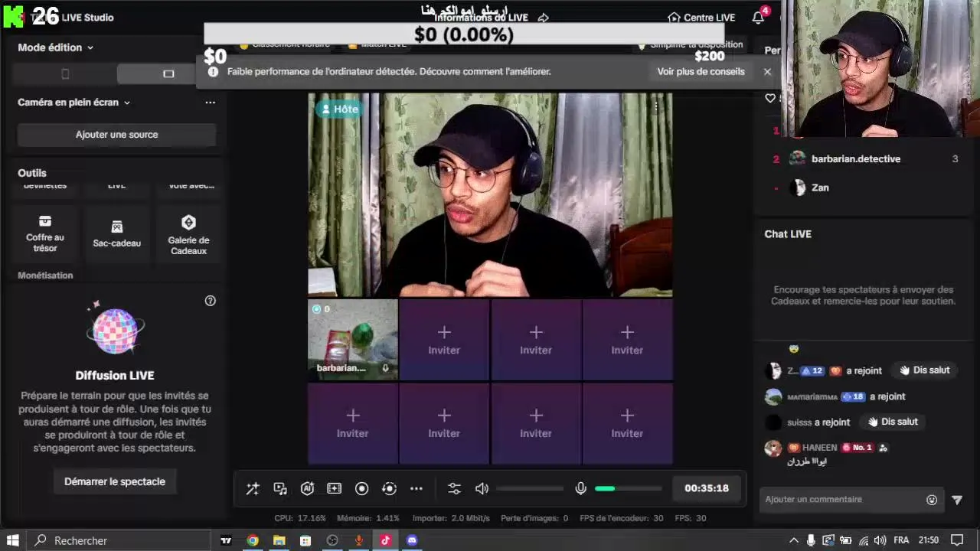
Task: Click the Windows Rechercher search box
Action: coord(120,540)
